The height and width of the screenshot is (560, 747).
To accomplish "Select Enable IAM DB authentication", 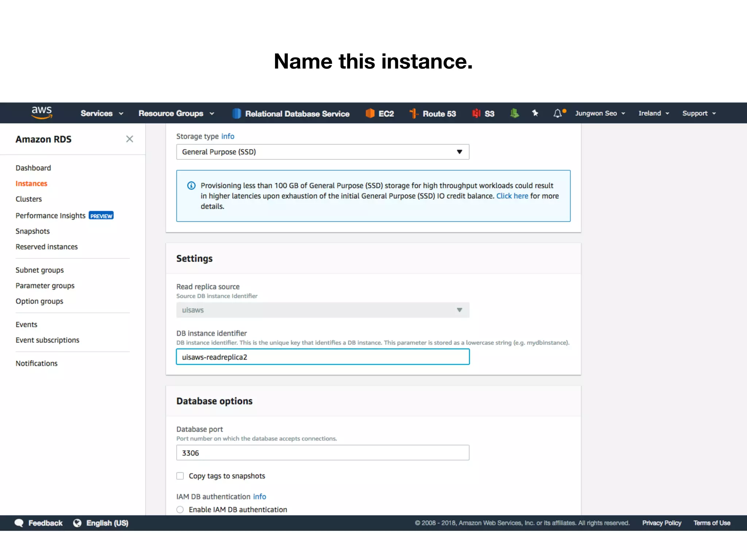I will pos(180,510).
